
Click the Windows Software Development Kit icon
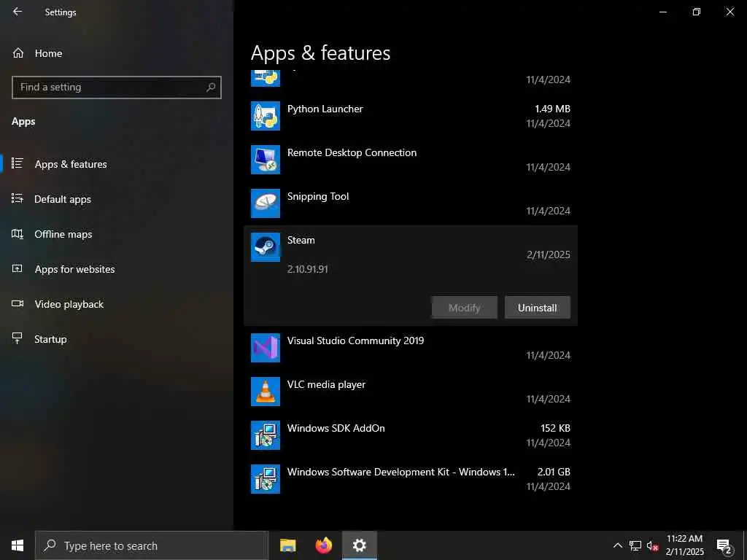266,479
